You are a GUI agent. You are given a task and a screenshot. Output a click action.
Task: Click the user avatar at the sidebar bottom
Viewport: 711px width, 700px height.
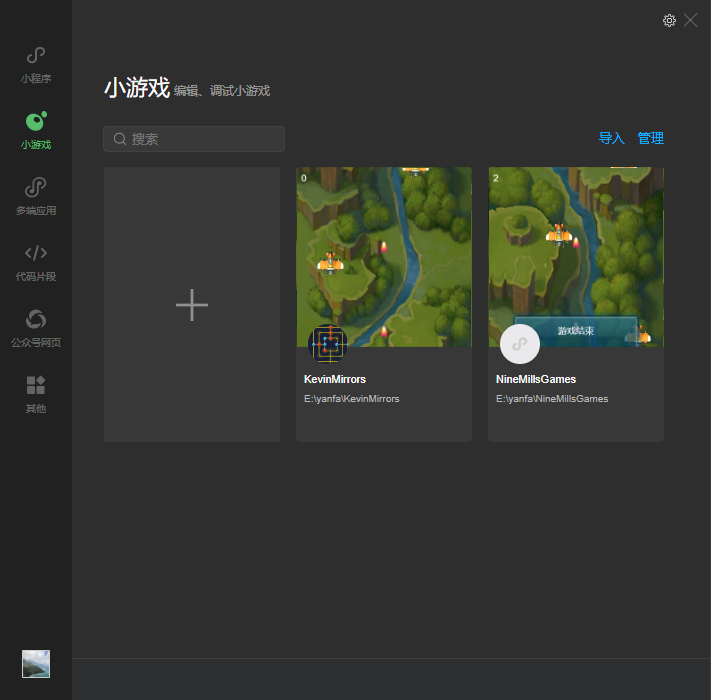36,664
